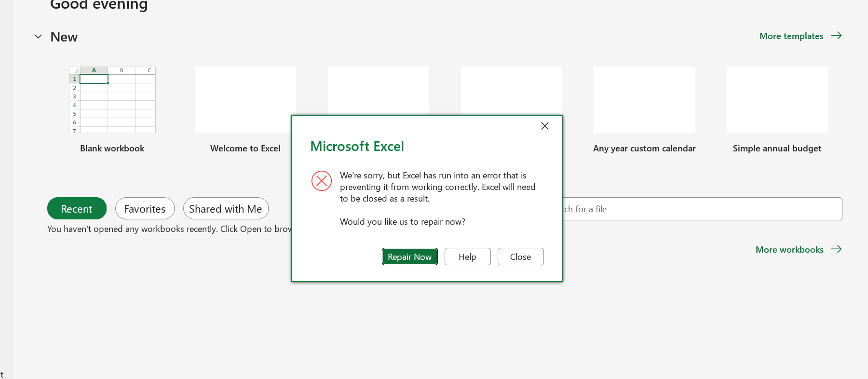Choose the Any year custom calendar thumbnail
868x379 pixels.
pos(644,100)
